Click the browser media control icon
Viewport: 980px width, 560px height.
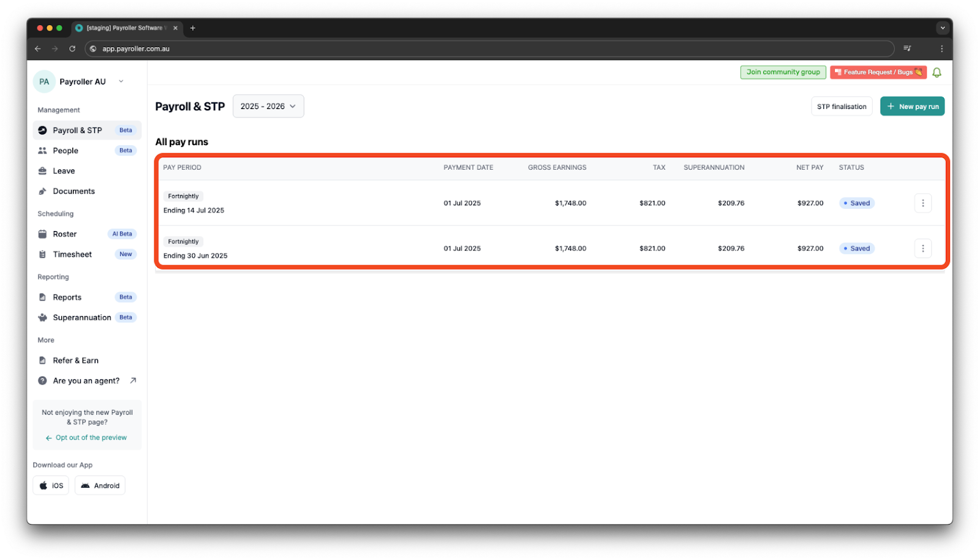907,48
